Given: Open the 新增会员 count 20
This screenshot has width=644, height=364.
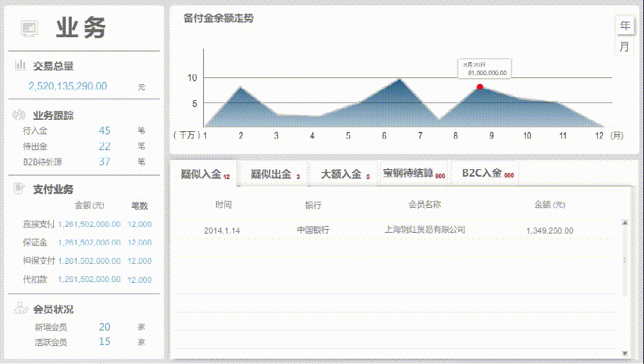Looking at the screenshot, I should tap(105, 327).
